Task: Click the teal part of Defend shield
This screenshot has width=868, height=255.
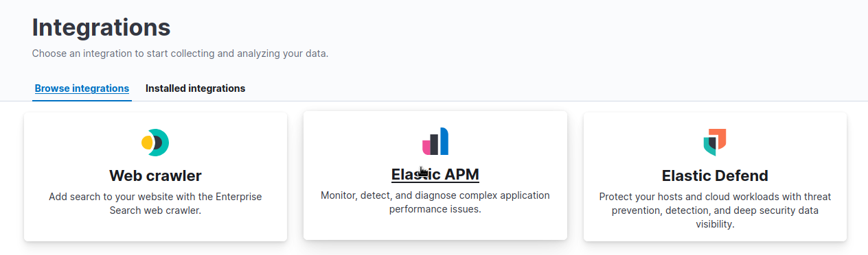Action: [709, 147]
